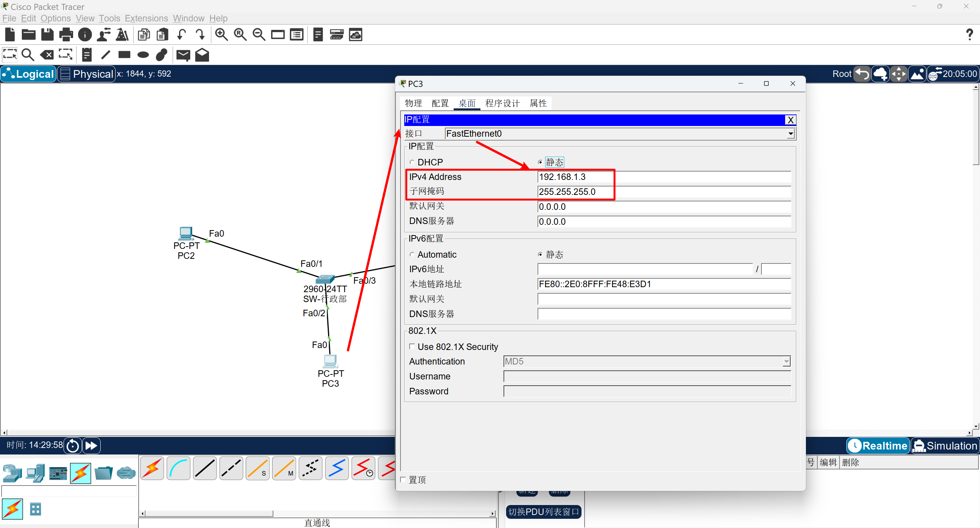
Task: Select the Place Note tool
Action: 87,55
